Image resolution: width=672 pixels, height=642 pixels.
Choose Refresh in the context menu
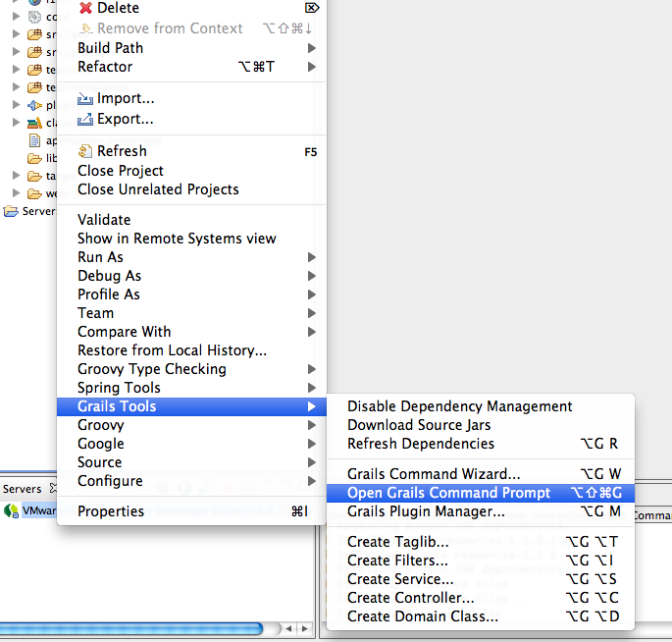pyautogui.click(x=191, y=151)
